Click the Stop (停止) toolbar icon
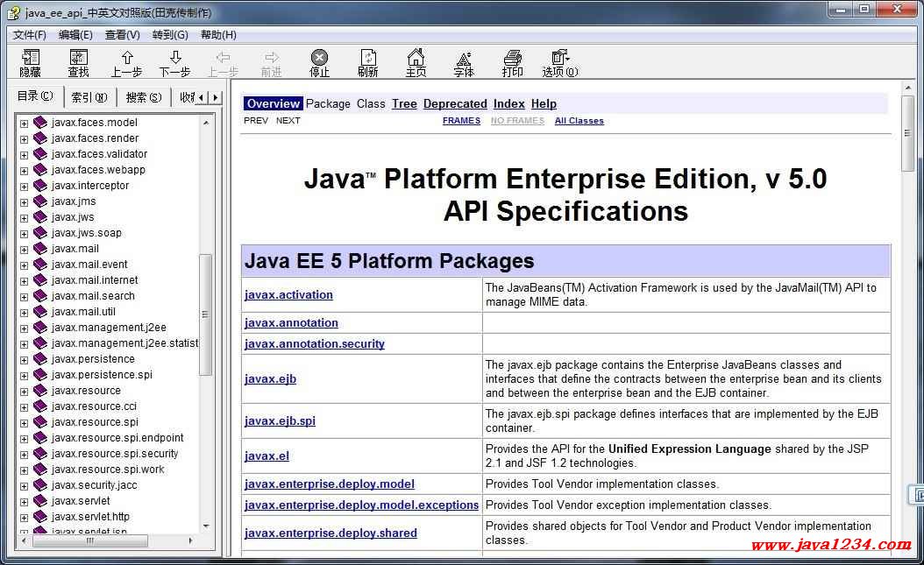 coord(319,63)
